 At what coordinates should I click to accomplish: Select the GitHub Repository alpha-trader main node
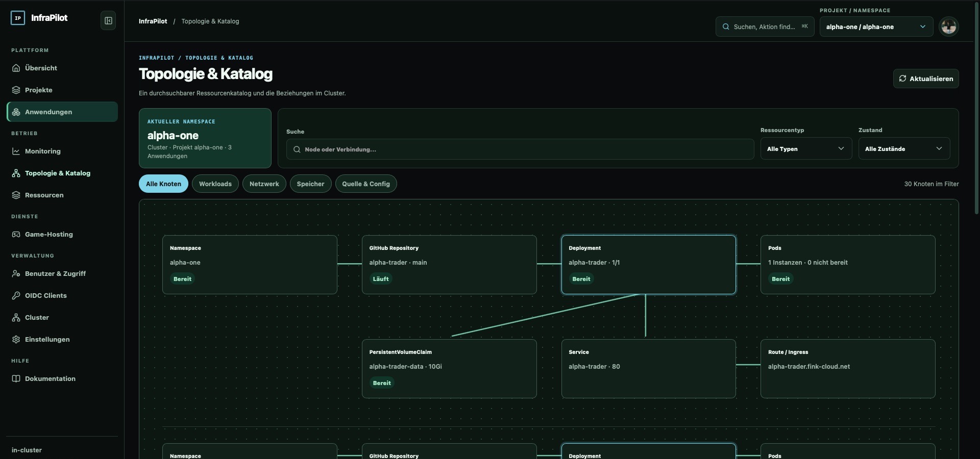(x=449, y=265)
